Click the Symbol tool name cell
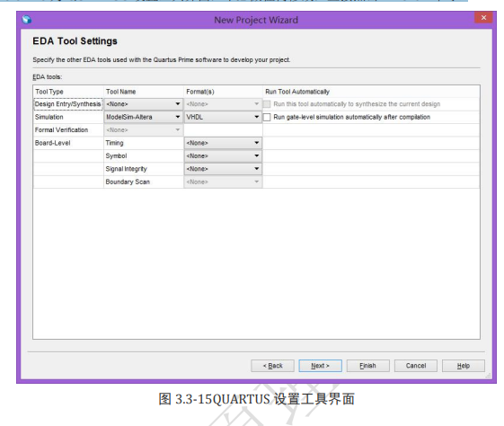The width and height of the screenshot is (504, 426). coord(144,156)
